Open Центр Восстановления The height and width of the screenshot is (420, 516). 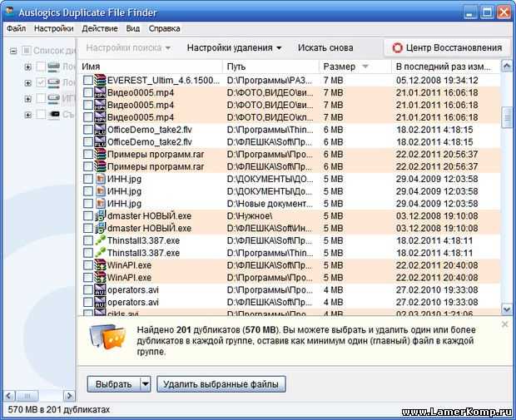click(447, 48)
